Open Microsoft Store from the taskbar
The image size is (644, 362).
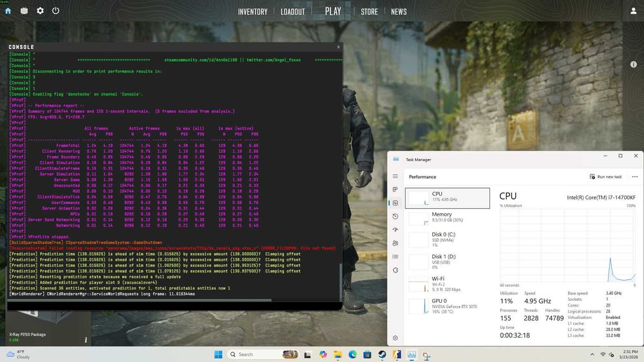367,354
